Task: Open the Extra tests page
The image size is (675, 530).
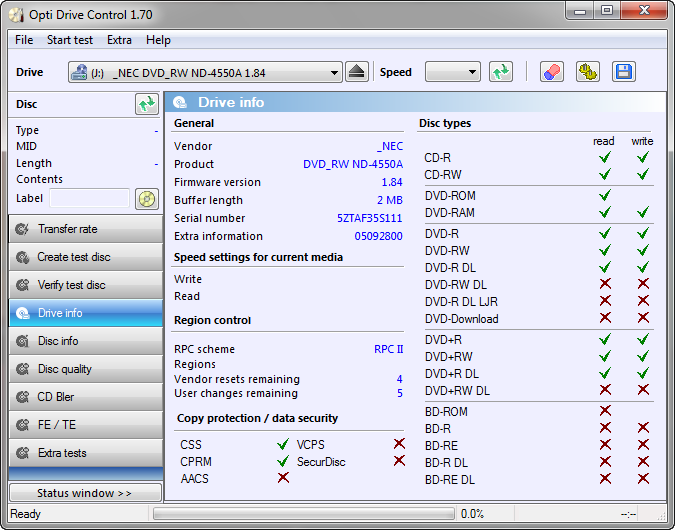Action: pyautogui.click(x=86, y=453)
